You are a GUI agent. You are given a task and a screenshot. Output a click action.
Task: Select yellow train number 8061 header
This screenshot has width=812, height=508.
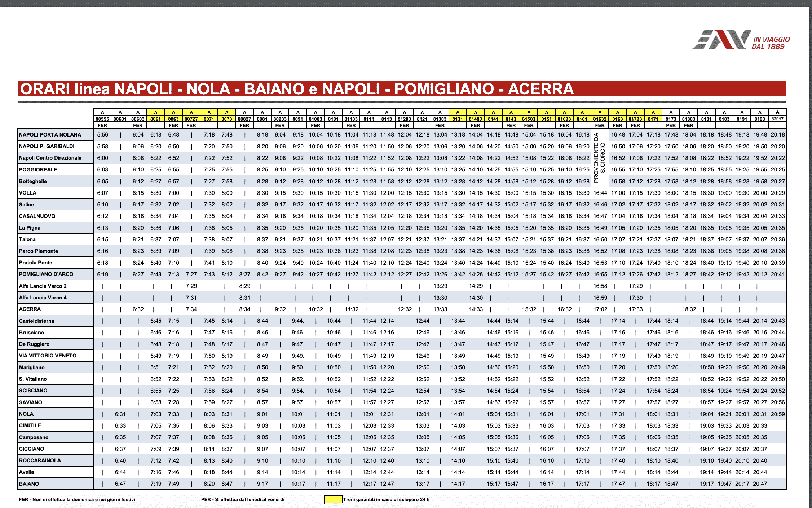tap(156, 119)
